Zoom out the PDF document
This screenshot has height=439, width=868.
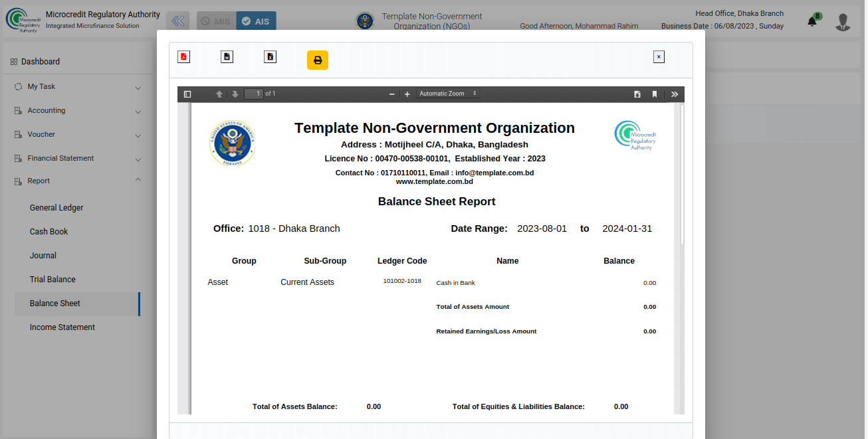(392, 94)
